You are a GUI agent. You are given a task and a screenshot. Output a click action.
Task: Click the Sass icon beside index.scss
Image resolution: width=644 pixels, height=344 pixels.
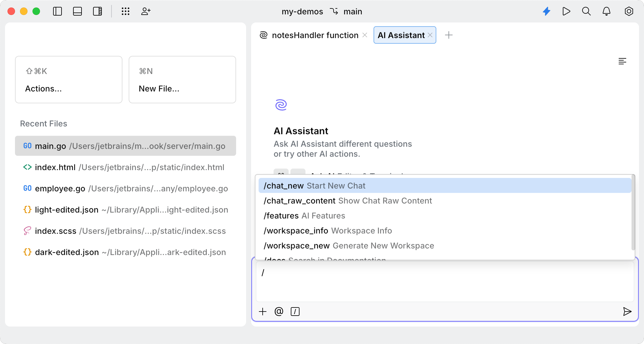[27, 231]
